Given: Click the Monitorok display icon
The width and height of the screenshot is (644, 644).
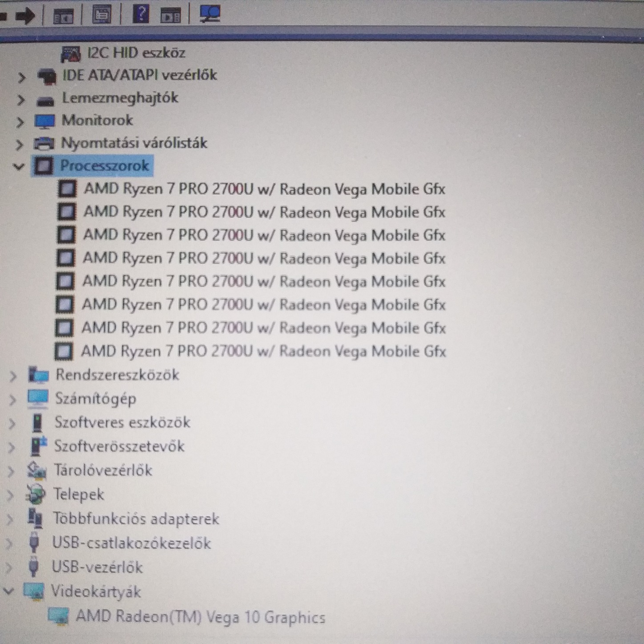Looking at the screenshot, I should point(44,121).
